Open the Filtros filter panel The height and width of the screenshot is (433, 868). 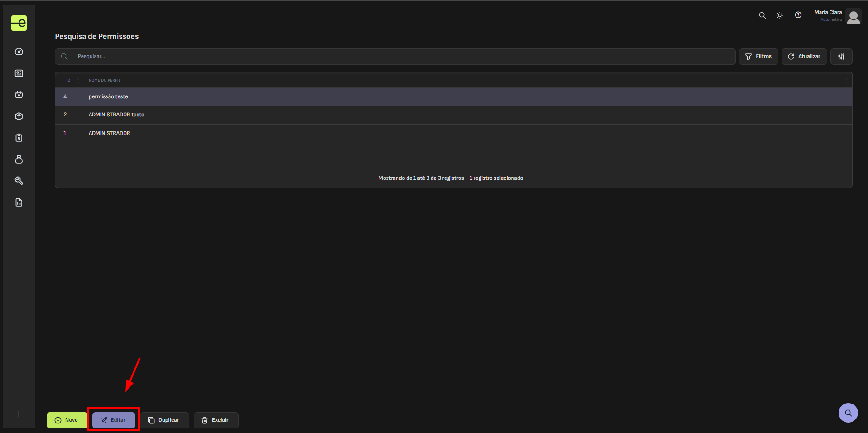[x=758, y=57]
